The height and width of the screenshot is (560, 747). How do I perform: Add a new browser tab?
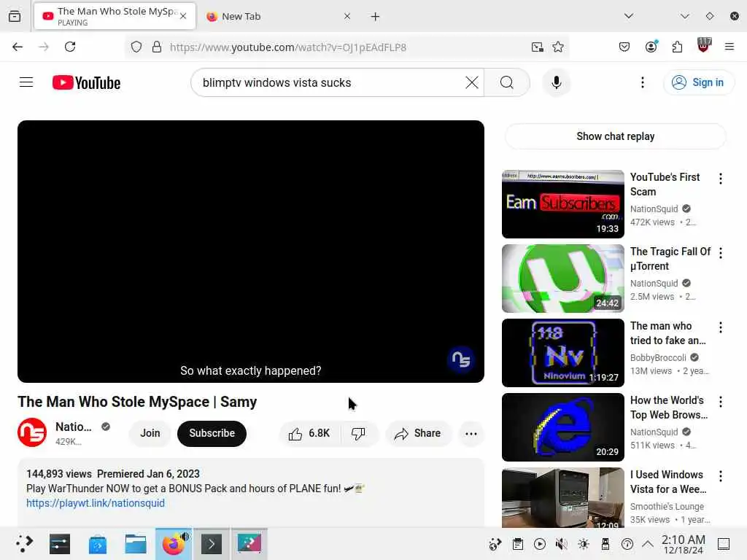(376, 17)
